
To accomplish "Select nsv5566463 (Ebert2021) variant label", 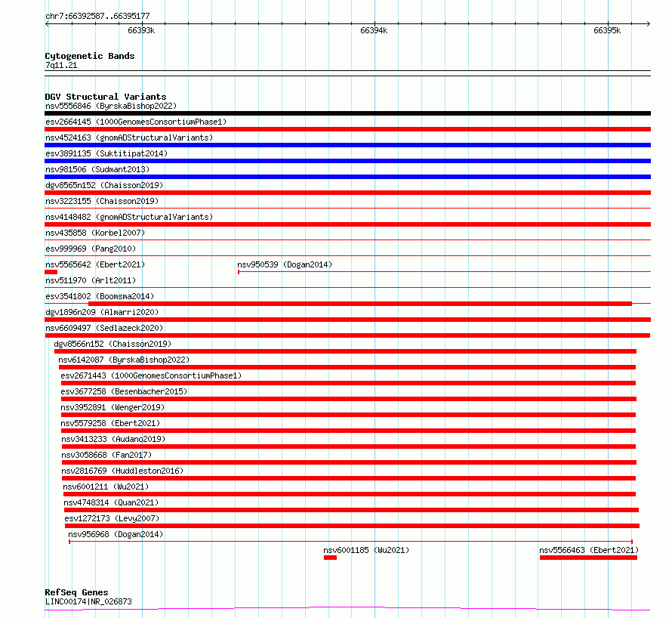I will 589,550.
